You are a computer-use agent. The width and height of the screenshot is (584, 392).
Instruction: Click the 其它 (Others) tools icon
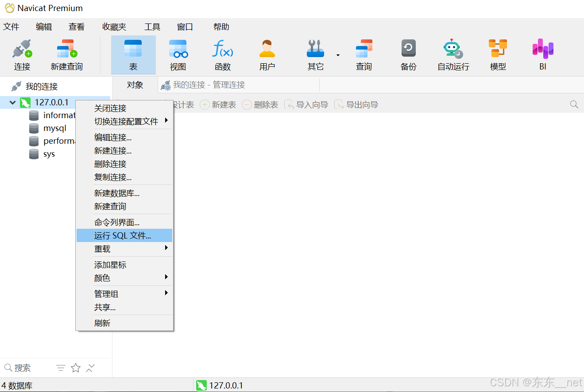(x=315, y=55)
